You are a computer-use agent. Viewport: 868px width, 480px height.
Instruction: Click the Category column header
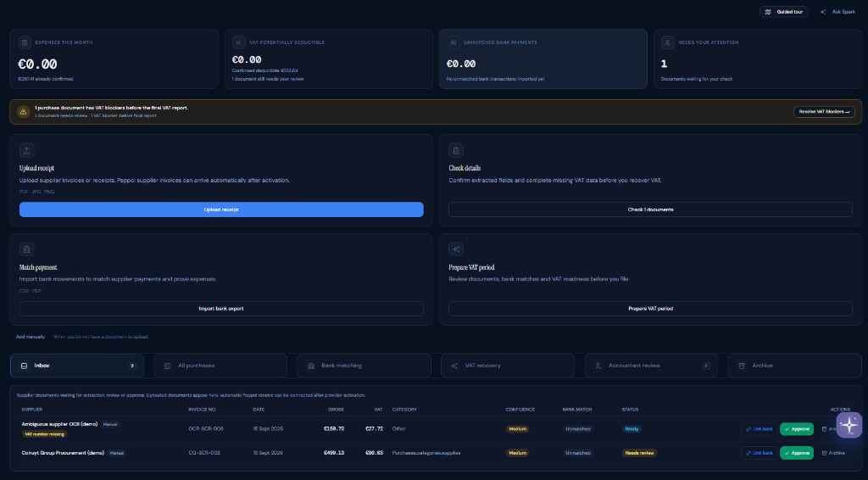tap(404, 409)
